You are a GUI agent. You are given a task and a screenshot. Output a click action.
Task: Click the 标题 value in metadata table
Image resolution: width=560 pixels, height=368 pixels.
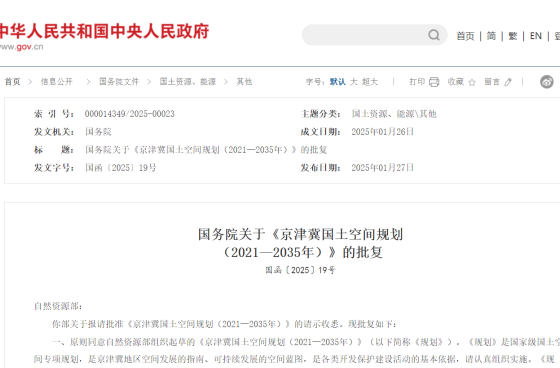pyautogui.click(x=206, y=150)
